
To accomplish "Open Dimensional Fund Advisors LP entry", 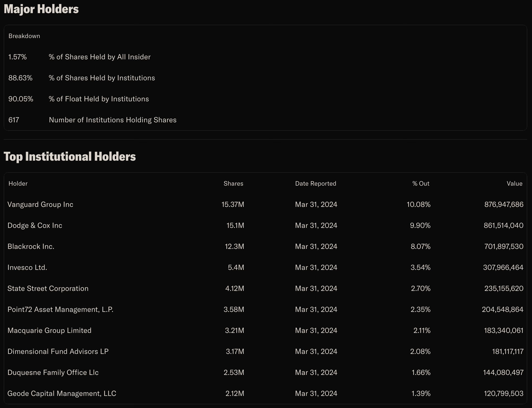I will pos(58,352).
